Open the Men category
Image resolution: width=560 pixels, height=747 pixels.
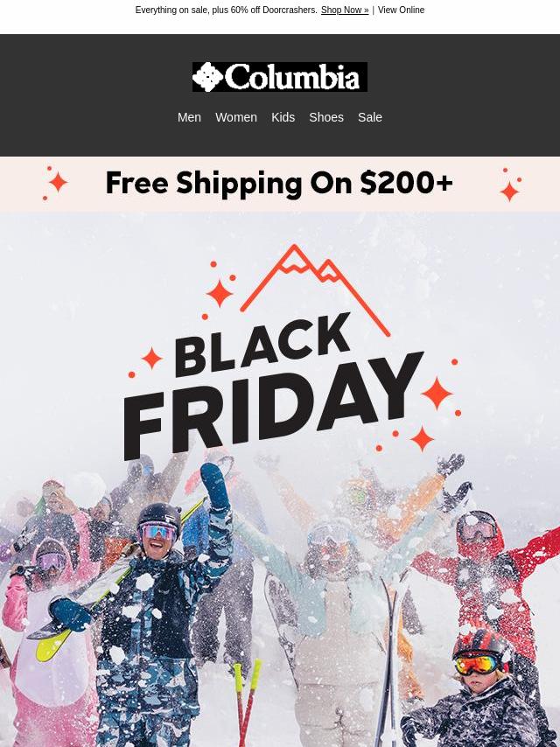coord(189,117)
